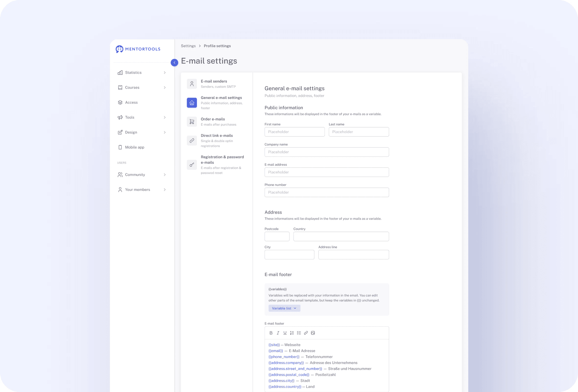Click the General e-mail settings home icon

tap(192, 103)
